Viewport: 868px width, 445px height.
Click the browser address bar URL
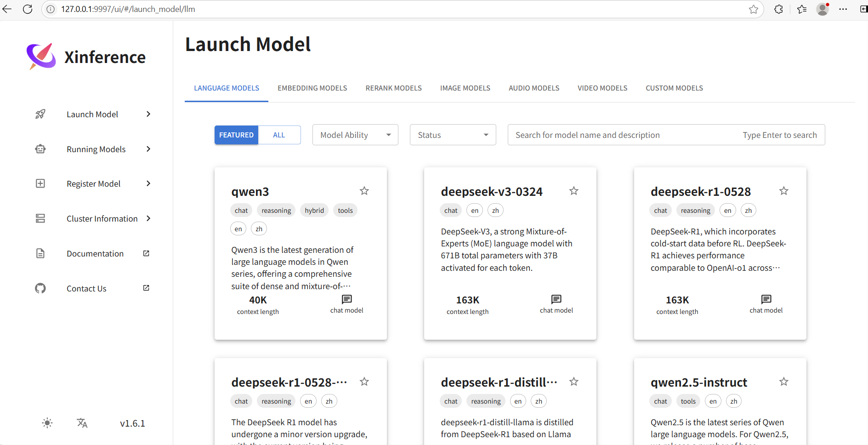[x=128, y=9]
